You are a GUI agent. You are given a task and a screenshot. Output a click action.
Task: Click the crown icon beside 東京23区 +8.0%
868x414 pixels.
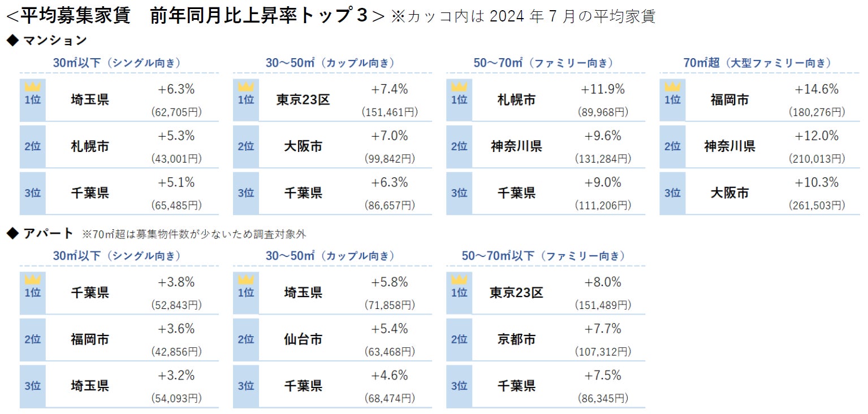(459, 280)
